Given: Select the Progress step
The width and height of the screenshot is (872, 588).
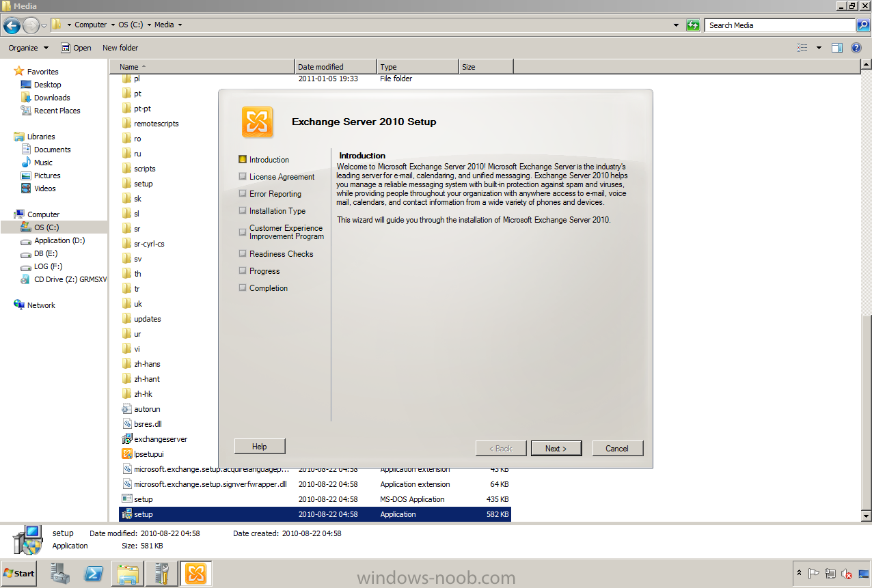Looking at the screenshot, I should [x=259, y=271].
